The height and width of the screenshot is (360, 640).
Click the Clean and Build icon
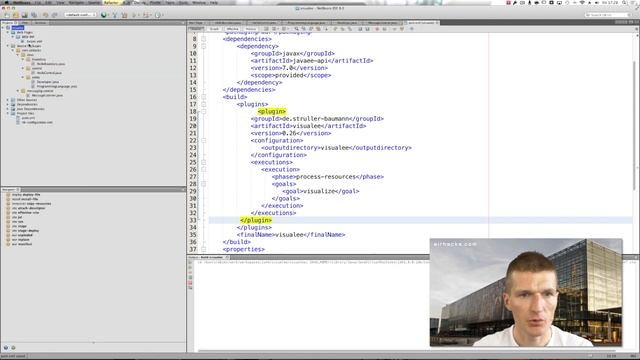point(124,15)
